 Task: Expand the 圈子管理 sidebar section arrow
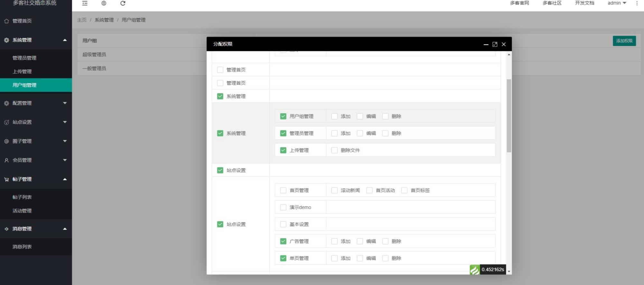pos(65,141)
